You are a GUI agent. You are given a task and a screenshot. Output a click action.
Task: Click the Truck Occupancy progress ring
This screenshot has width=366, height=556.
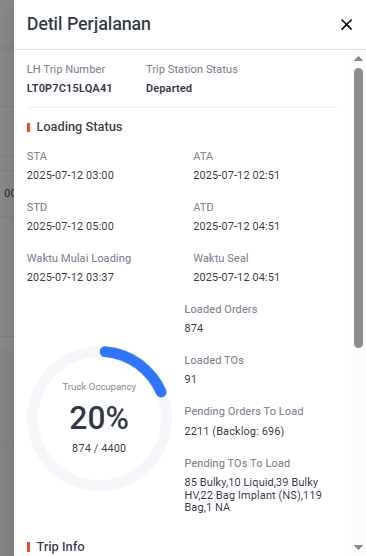(x=99, y=418)
